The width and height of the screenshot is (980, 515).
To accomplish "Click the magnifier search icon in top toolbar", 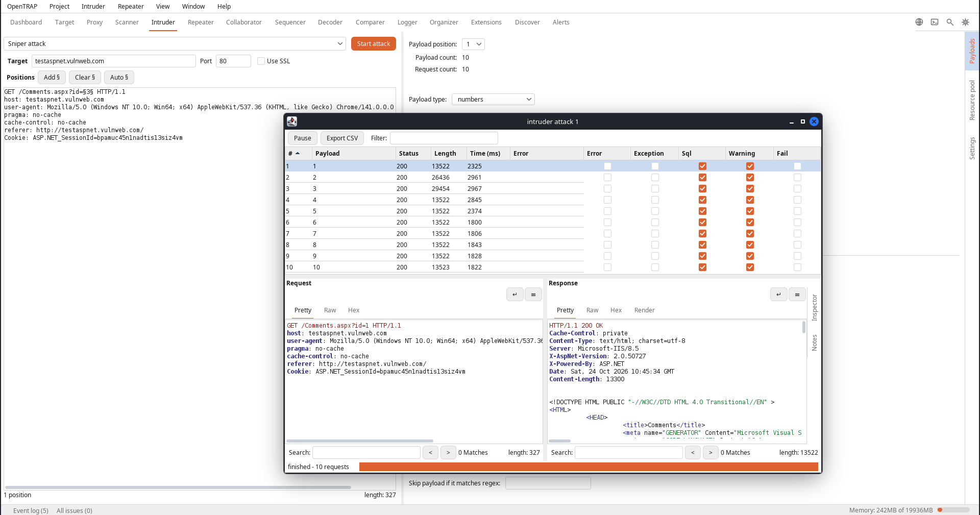I will click(950, 22).
